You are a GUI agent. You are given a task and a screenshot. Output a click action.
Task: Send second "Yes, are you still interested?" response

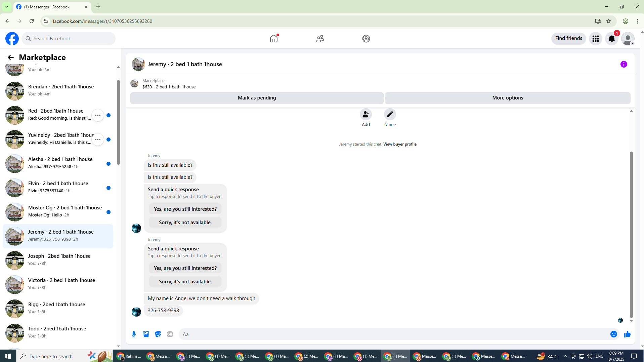pyautogui.click(x=185, y=268)
